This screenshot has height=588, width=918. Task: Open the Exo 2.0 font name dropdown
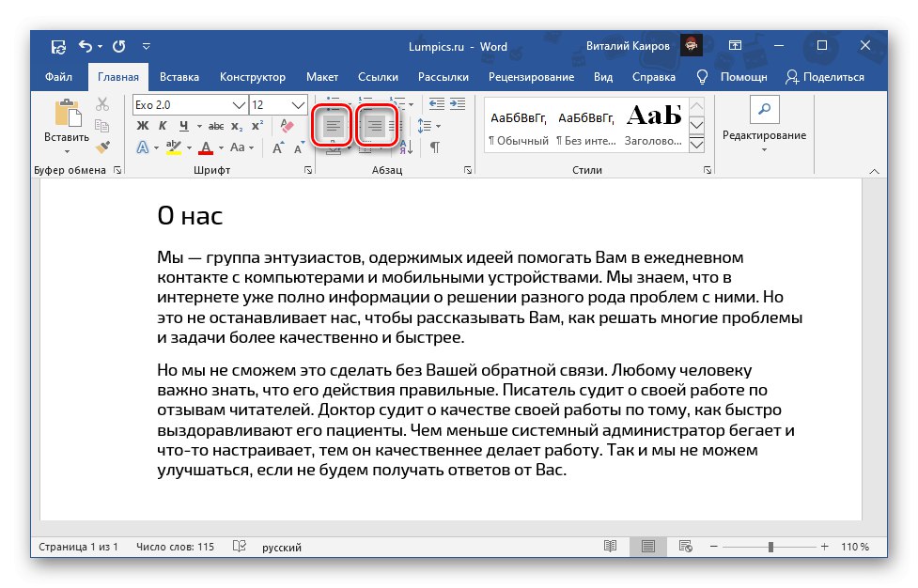point(238,104)
